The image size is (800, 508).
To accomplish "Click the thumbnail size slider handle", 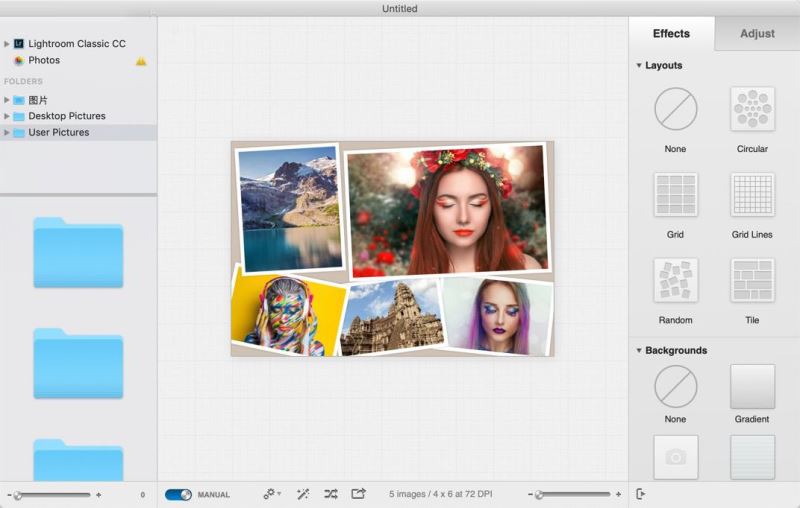I will [x=18, y=495].
